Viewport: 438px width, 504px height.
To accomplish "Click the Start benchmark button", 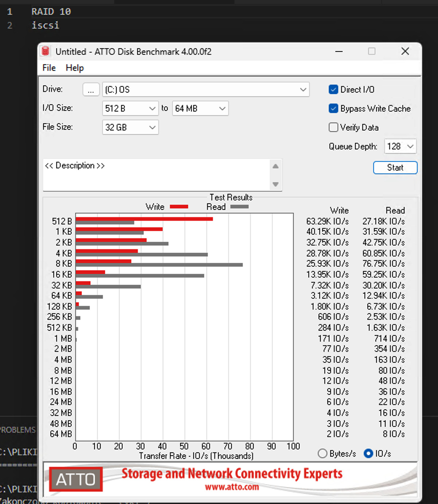I will pyautogui.click(x=395, y=168).
